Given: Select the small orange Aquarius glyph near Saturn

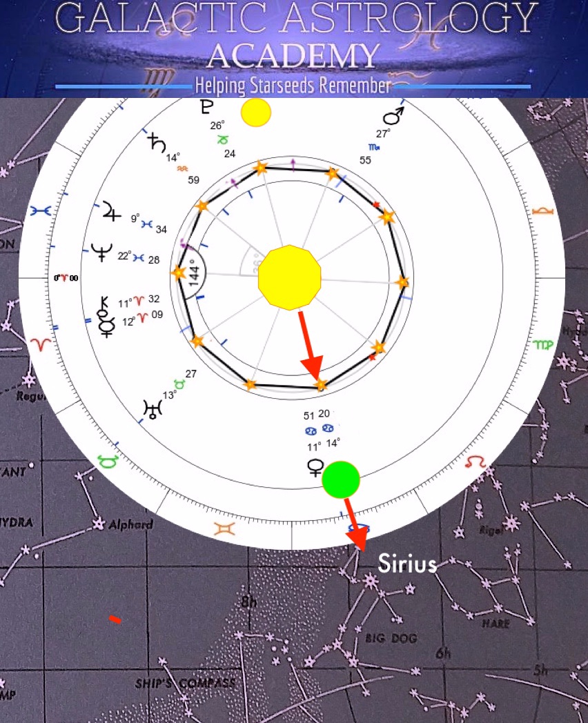Looking at the screenshot, I should pos(182,169).
